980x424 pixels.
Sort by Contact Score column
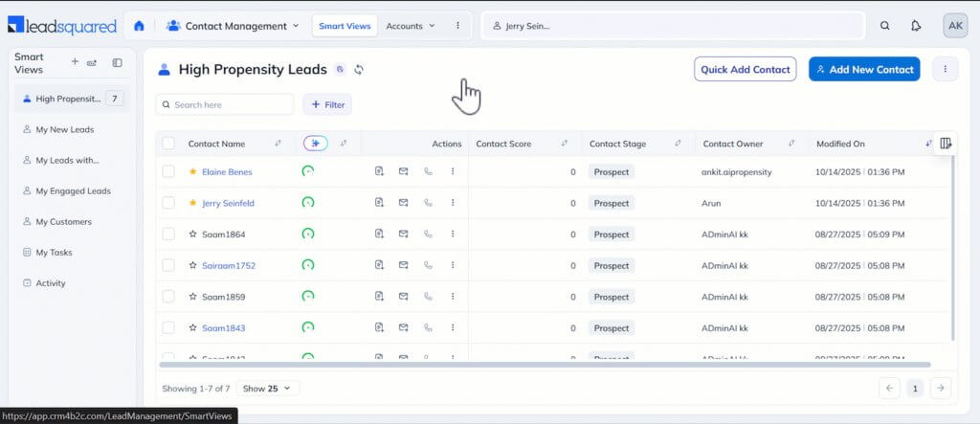coord(565,144)
